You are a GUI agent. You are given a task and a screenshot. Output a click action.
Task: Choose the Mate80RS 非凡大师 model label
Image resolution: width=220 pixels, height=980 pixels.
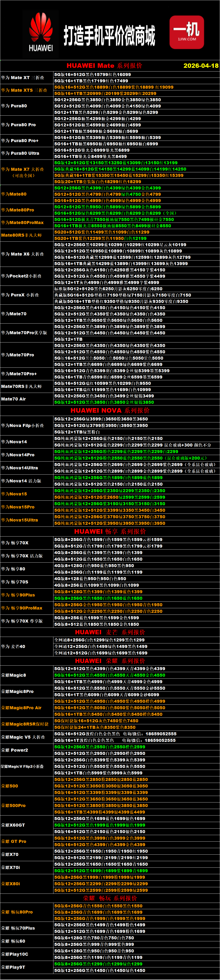tap(22, 235)
